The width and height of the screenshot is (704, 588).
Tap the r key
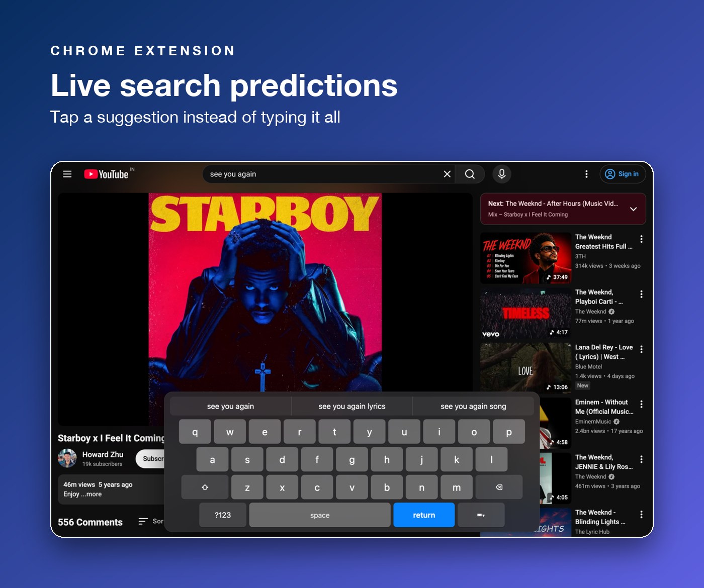(x=300, y=432)
